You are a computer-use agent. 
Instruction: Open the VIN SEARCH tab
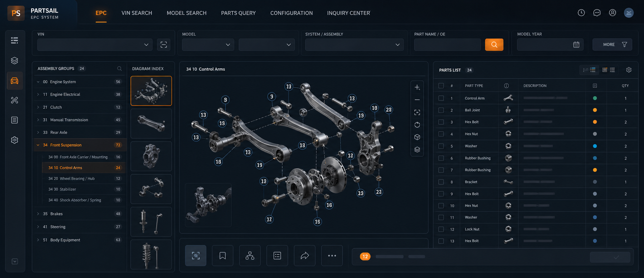point(137,13)
